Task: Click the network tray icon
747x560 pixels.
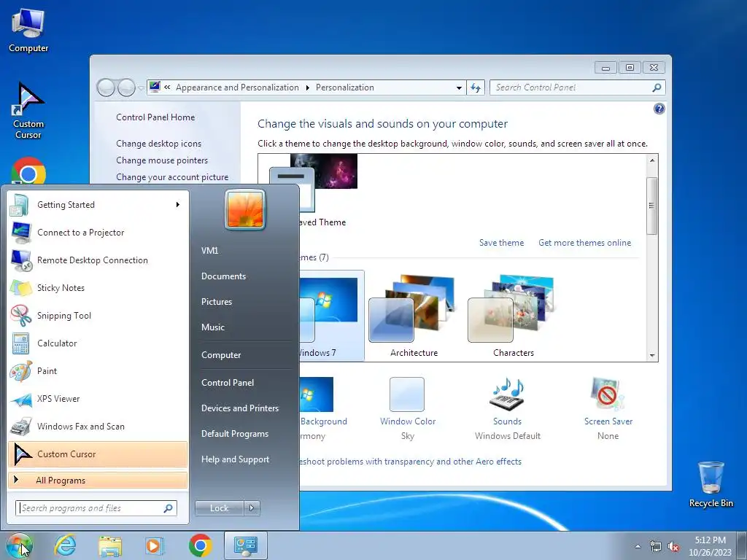Action: (656, 546)
